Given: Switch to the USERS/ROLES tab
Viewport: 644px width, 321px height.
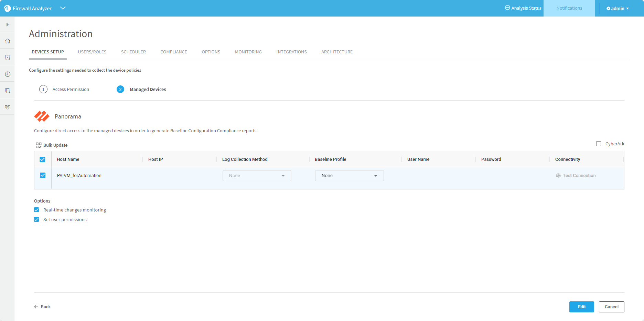Looking at the screenshot, I should pos(92,52).
